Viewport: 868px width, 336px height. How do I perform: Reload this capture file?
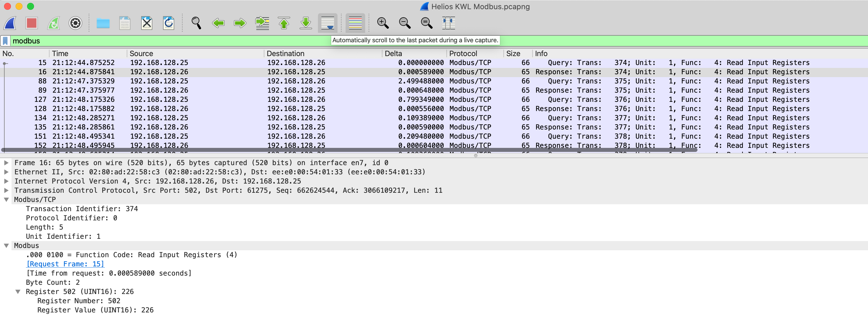point(168,23)
